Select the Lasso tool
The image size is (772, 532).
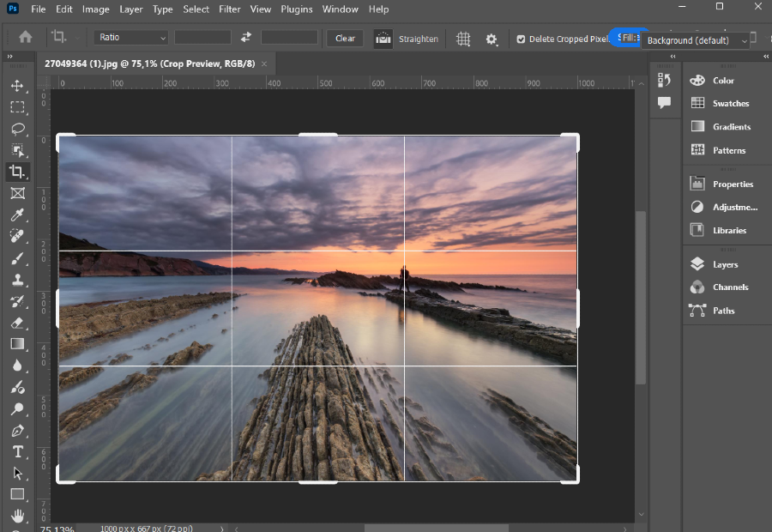[17, 129]
